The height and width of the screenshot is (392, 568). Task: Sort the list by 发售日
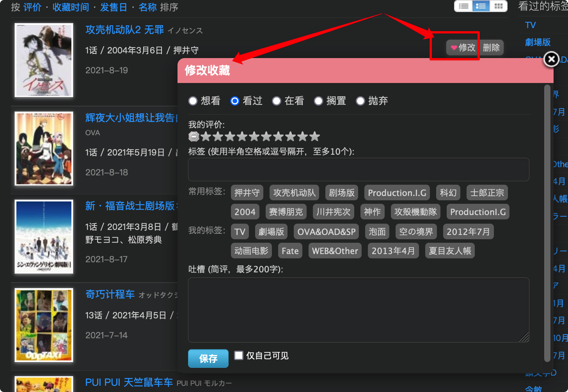(x=114, y=7)
